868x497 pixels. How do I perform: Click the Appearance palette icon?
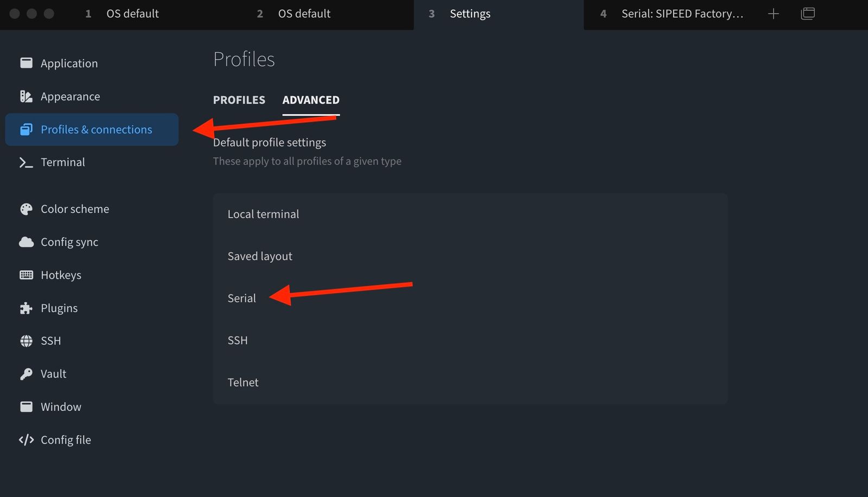[x=26, y=97]
